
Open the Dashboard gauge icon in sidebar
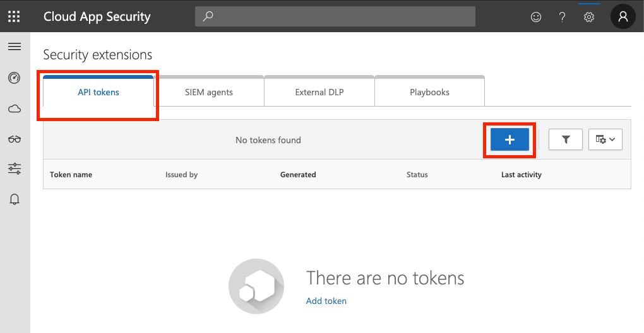(x=15, y=78)
